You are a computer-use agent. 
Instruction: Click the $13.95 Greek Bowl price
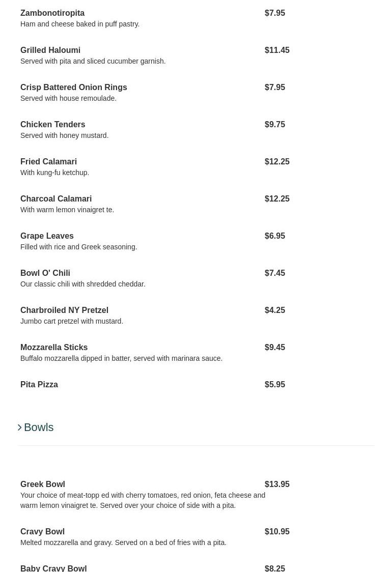[277, 484]
